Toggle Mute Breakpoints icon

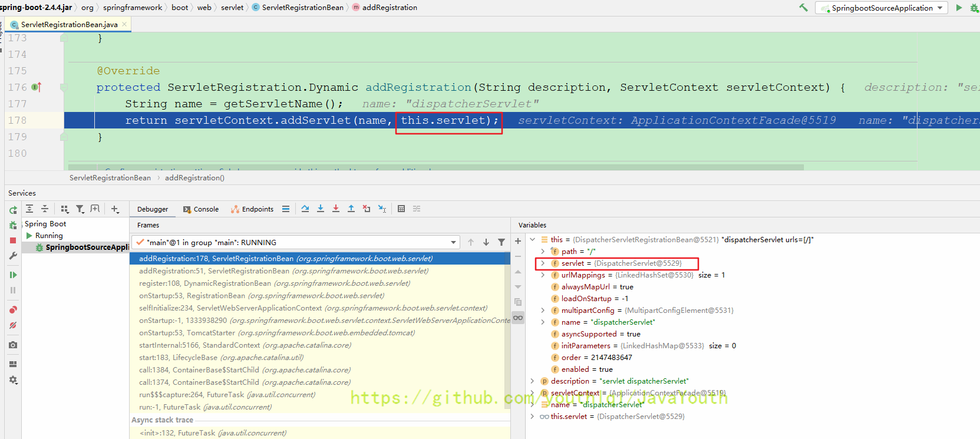[13, 325]
